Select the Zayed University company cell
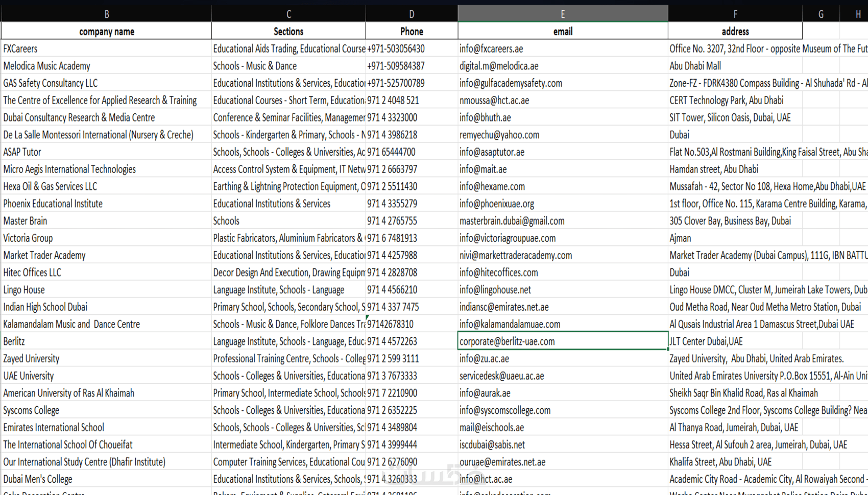Image resolution: width=868 pixels, height=495 pixels. tap(106, 359)
